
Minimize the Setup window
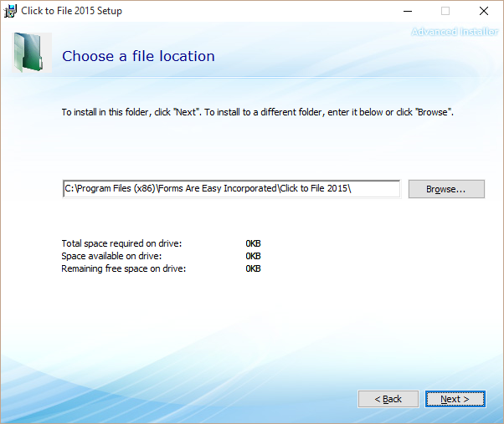tap(408, 11)
